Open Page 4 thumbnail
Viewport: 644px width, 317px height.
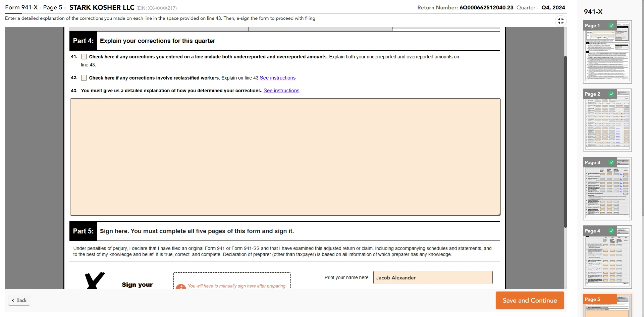coord(607,257)
